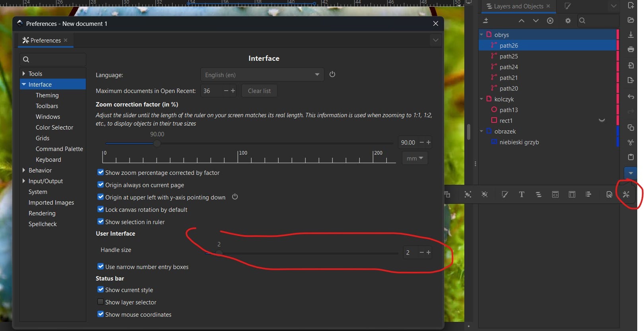This screenshot has width=644, height=331.
Task: Click the layers panel settings gear
Action: [x=568, y=21]
